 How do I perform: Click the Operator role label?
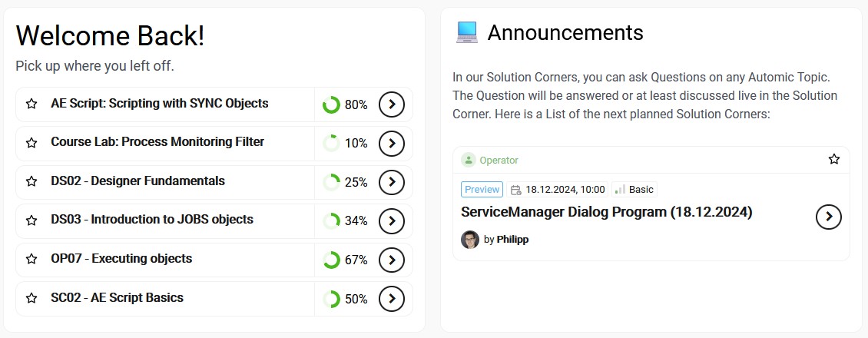(499, 160)
